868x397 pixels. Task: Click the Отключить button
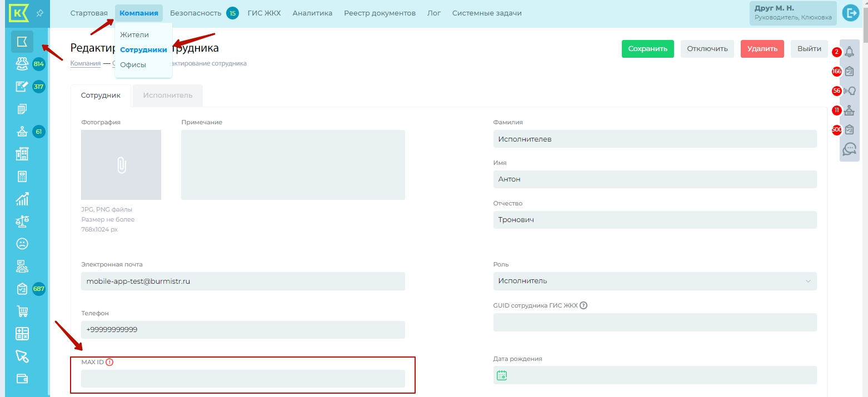click(x=707, y=49)
